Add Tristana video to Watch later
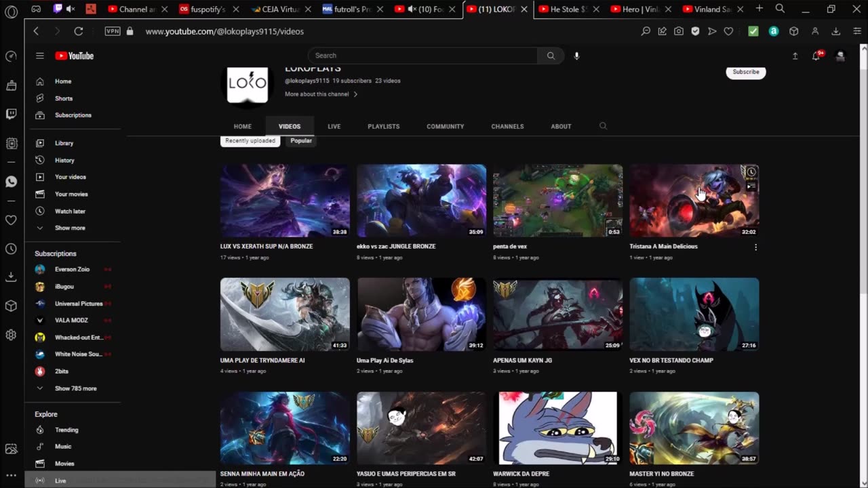The height and width of the screenshot is (488, 868). pyautogui.click(x=751, y=173)
